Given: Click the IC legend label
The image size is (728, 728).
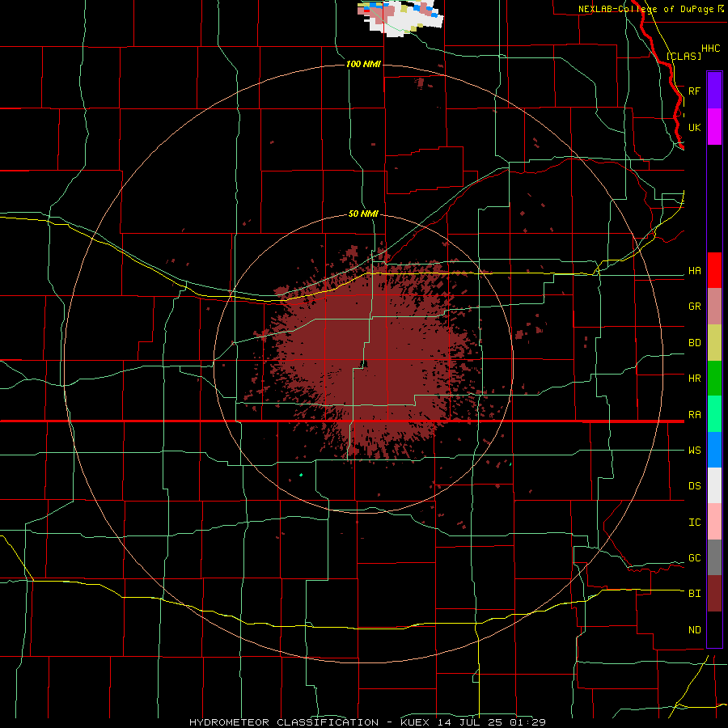Looking at the screenshot, I should [x=694, y=523].
